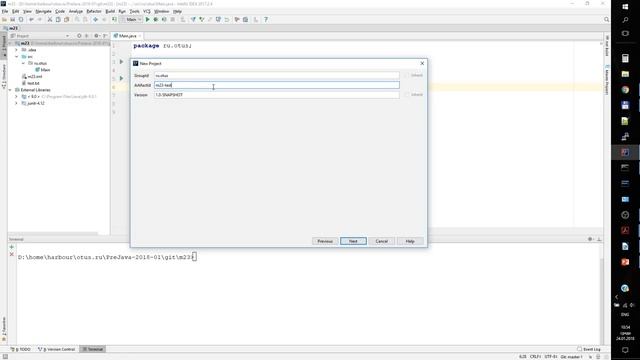
Task: Open Chrome from the Windows taskbar
Action: point(625,90)
